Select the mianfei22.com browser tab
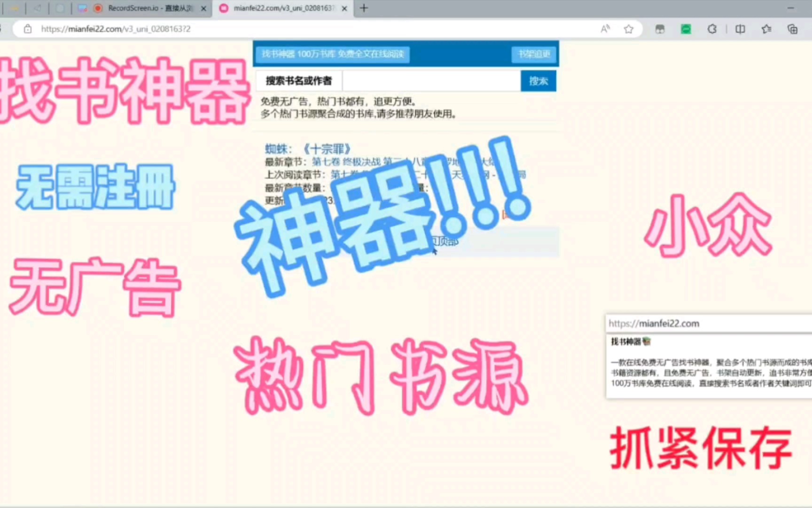This screenshot has height=508, width=812. click(283, 8)
